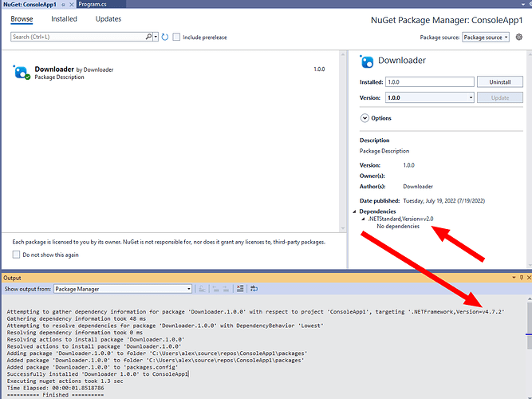The width and height of the screenshot is (532, 399).
Task: Click the 'Successfully installed' output line
Action: click(97, 374)
